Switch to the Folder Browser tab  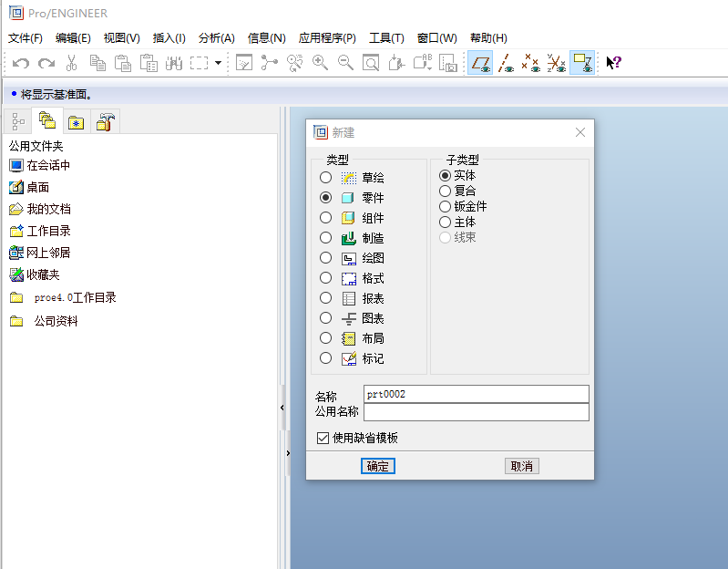coord(46,120)
